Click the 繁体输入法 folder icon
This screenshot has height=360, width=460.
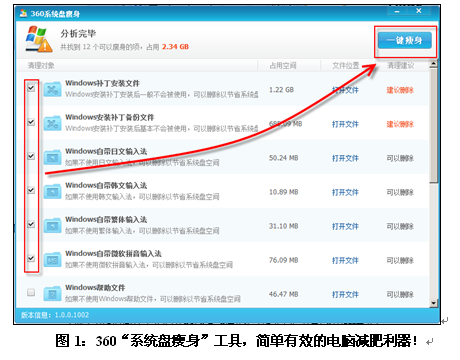pyautogui.click(x=53, y=226)
